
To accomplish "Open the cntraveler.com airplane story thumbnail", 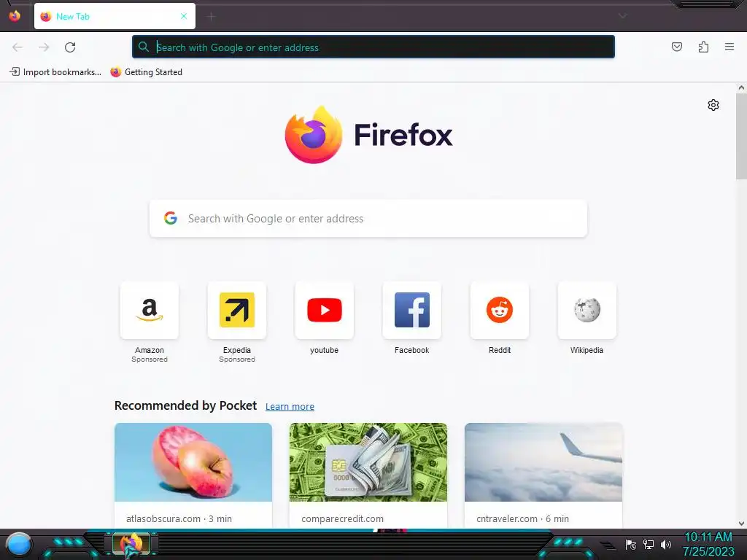I will (x=543, y=462).
